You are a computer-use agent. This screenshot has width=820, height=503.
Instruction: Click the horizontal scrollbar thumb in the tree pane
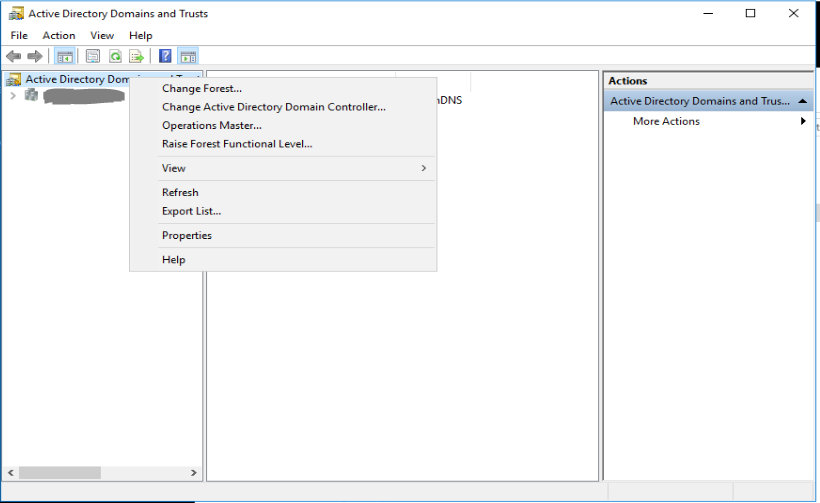(60, 473)
